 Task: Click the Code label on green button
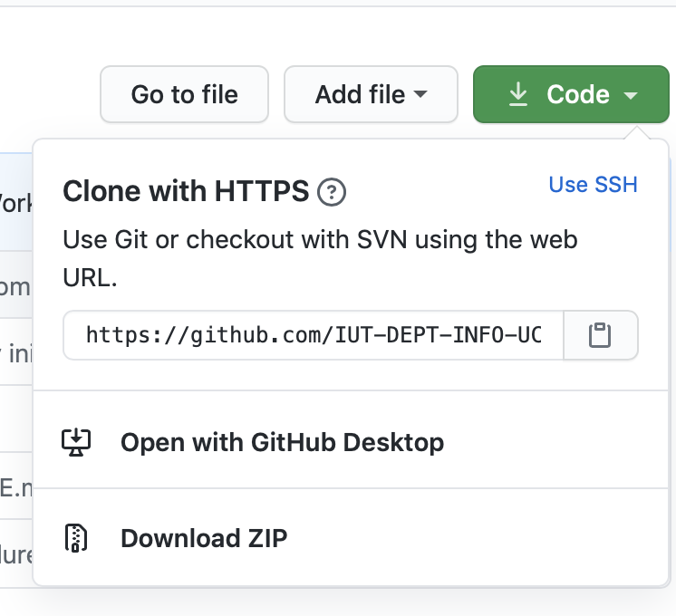(x=578, y=94)
